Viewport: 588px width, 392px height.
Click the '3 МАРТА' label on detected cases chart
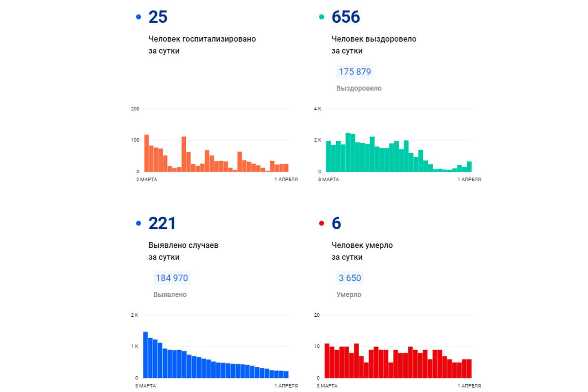(x=145, y=386)
